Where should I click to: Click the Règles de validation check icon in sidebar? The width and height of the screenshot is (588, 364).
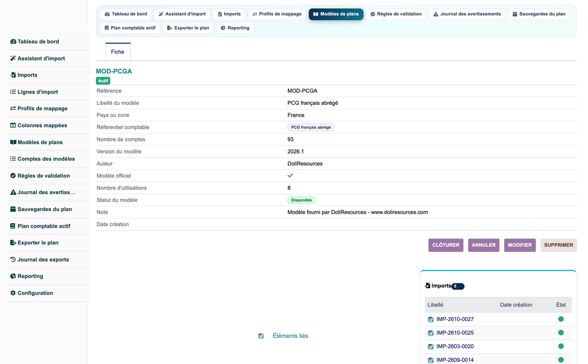pos(13,175)
